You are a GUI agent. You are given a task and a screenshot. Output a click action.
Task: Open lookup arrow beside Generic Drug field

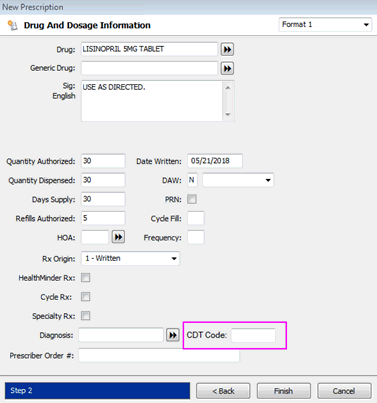point(227,68)
